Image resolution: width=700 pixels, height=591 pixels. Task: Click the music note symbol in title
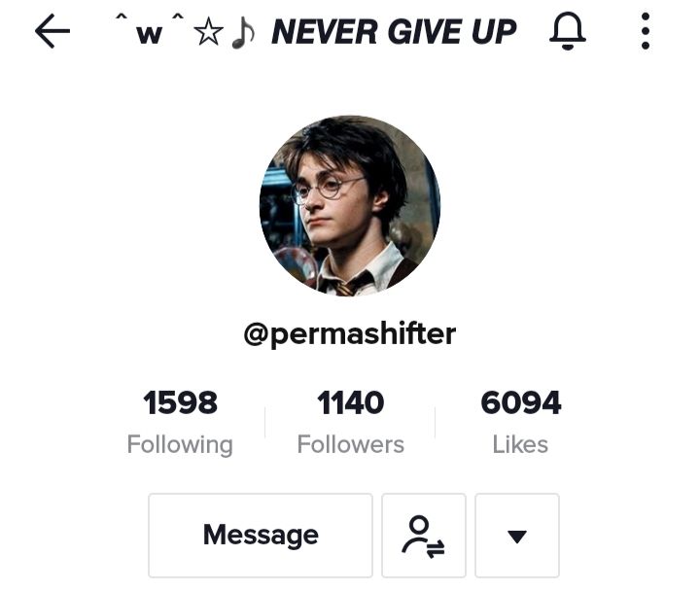243,34
